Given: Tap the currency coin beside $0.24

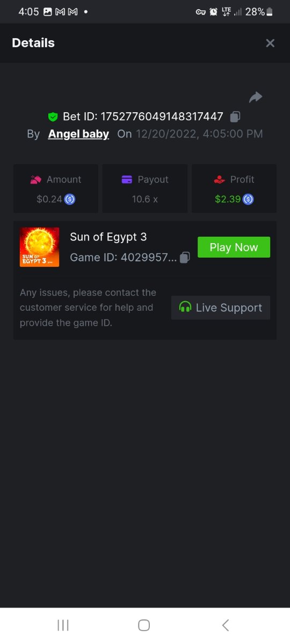Looking at the screenshot, I should point(70,199).
